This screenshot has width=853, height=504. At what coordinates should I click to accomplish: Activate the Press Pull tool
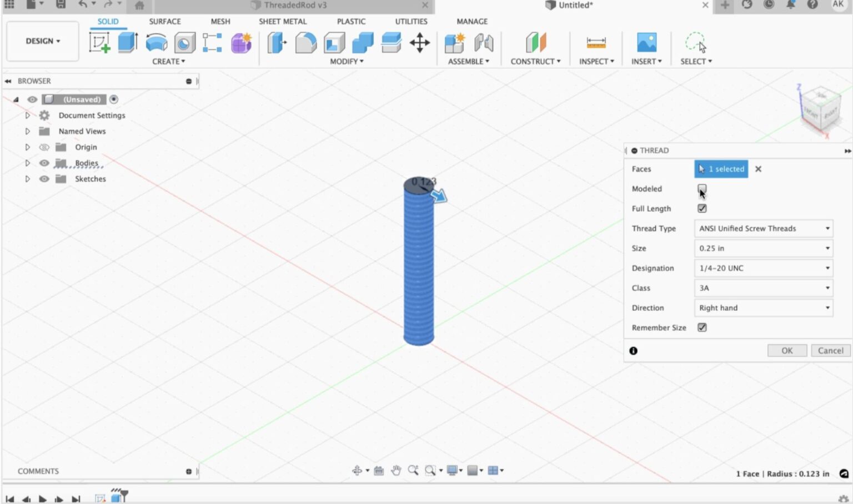pos(276,42)
